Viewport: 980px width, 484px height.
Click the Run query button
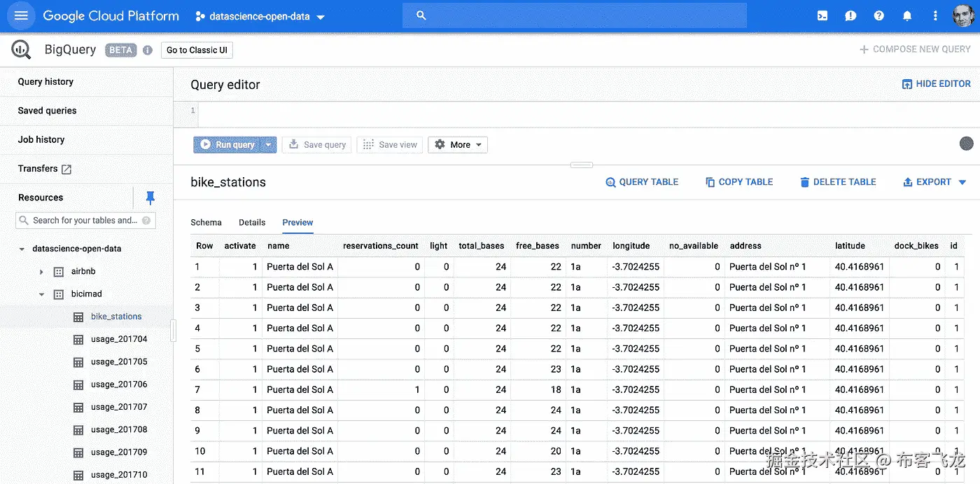pyautogui.click(x=227, y=145)
